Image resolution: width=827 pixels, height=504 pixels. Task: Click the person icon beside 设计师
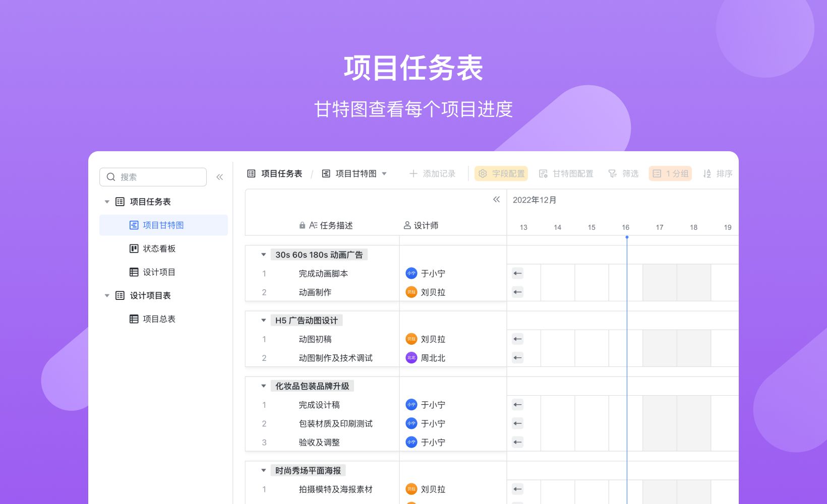click(407, 225)
